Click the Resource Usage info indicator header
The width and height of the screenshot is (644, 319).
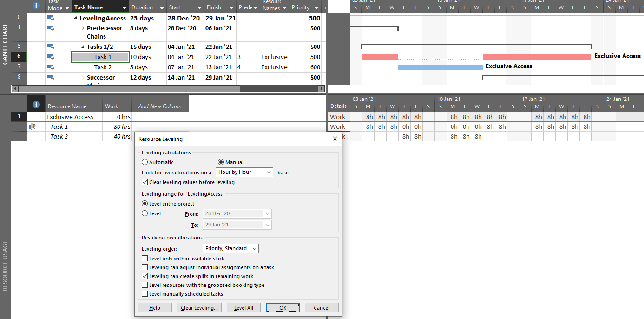click(x=37, y=106)
